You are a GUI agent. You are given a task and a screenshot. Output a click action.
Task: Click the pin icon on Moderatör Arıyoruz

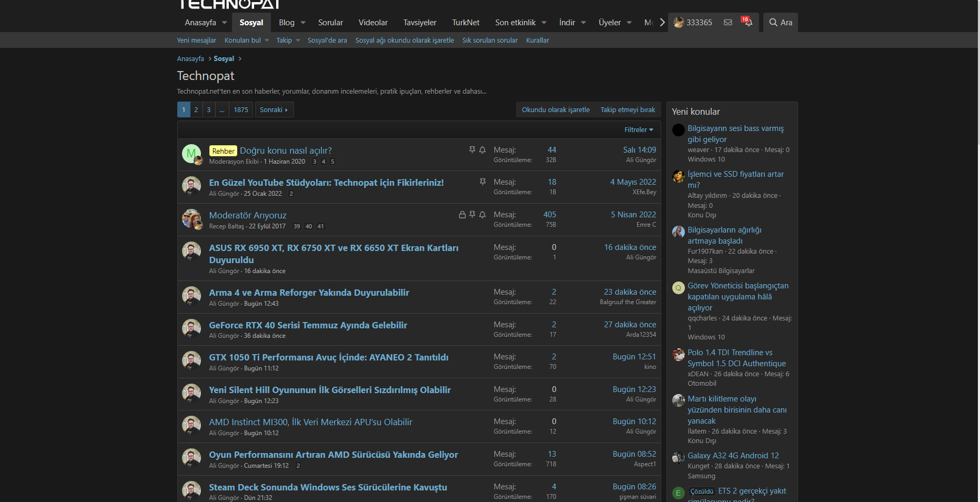[472, 215]
